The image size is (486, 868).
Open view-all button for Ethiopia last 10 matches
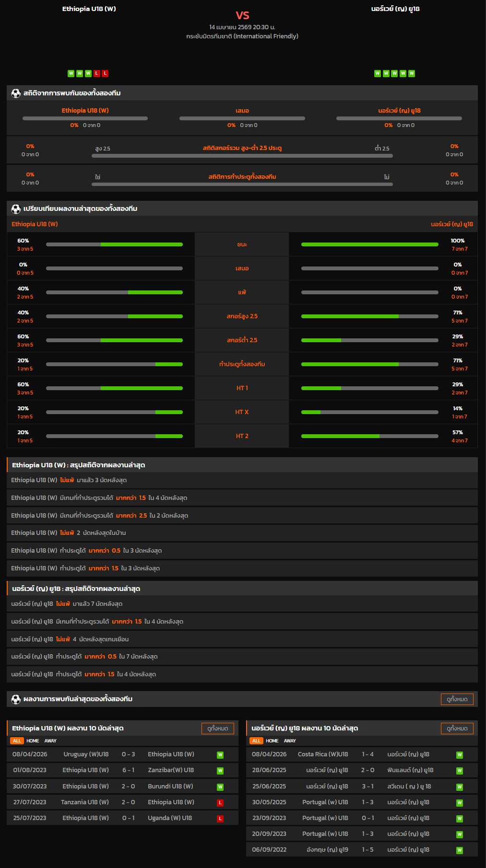(217, 729)
